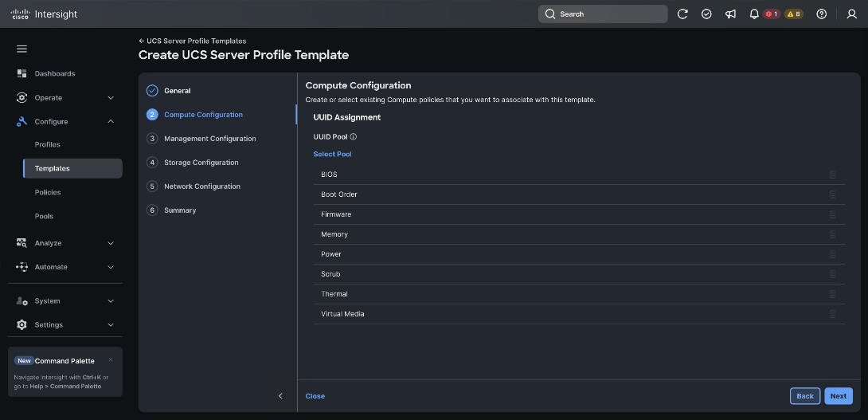
Task: Click the yellow warning alarms badge
Action: [794, 14]
